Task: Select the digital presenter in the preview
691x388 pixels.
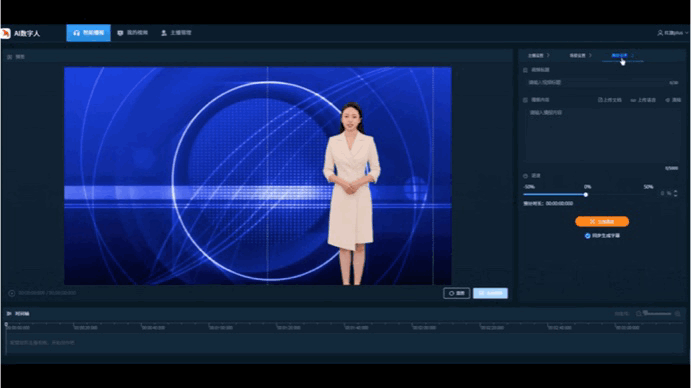Action: click(x=352, y=193)
